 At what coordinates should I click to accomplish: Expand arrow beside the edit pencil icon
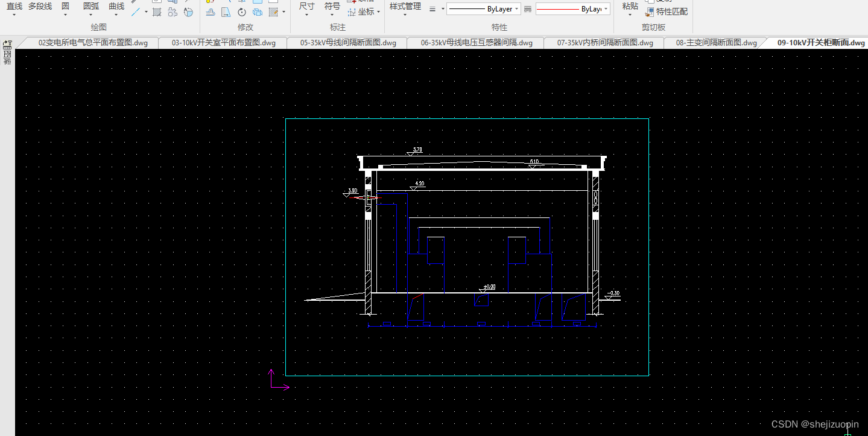tap(283, 12)
